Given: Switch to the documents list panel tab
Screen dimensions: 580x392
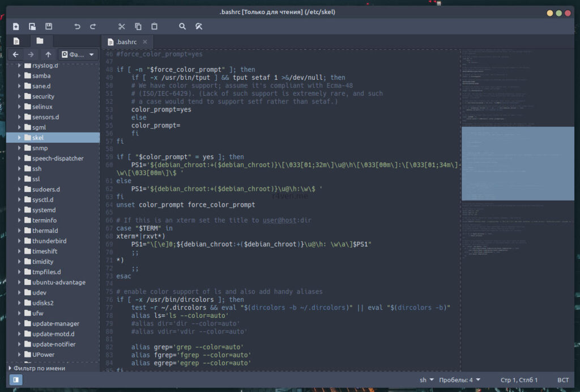Looking at the screenshot, I should [16, 41].
